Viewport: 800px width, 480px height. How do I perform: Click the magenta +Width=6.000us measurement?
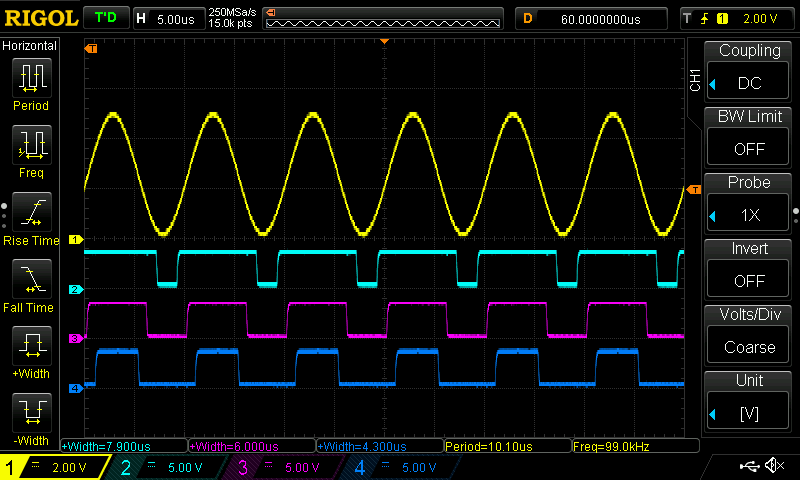[x=252, y=446]
